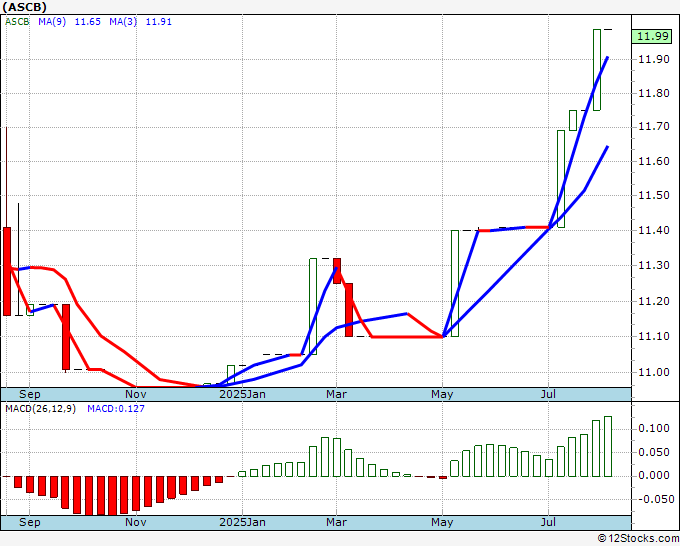Image resolution: width=680 pixels, height=546 pixels.
Task: Click the 11.40 price axis label
Action: (x=654, y=230)
